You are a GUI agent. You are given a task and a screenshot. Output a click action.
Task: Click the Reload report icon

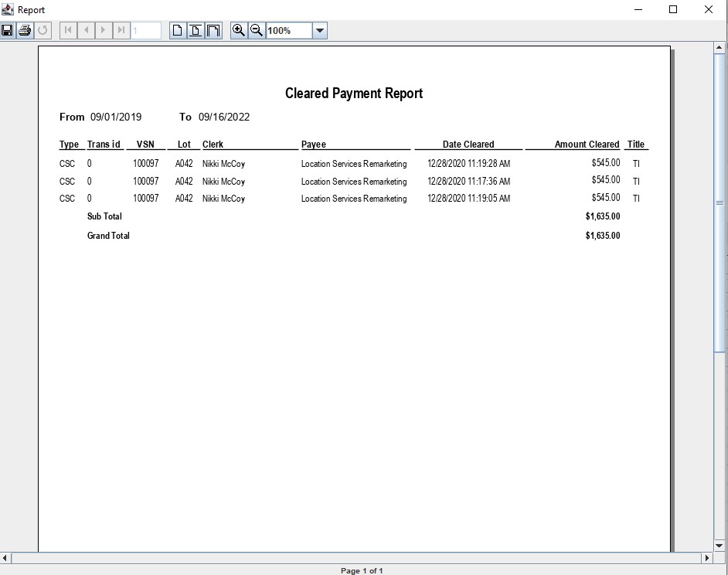(43, 31)
